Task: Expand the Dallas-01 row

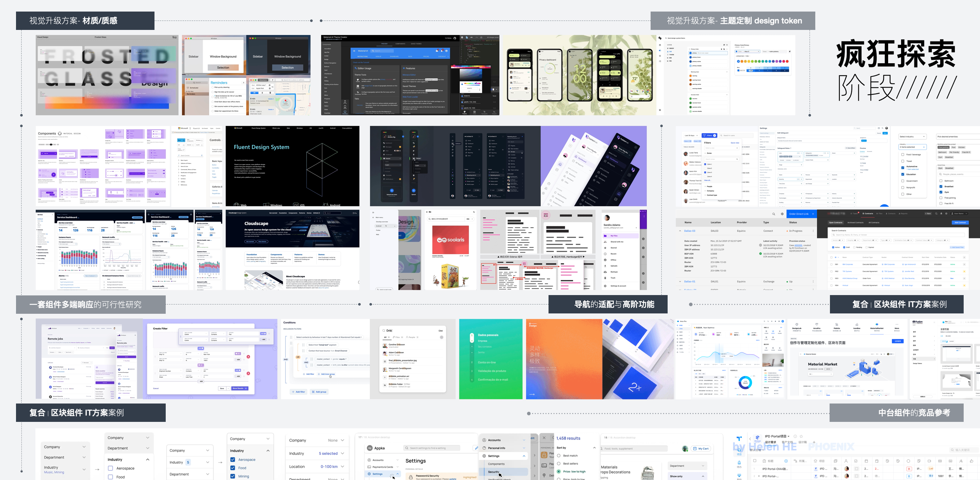Action: [x=680, y=281]
